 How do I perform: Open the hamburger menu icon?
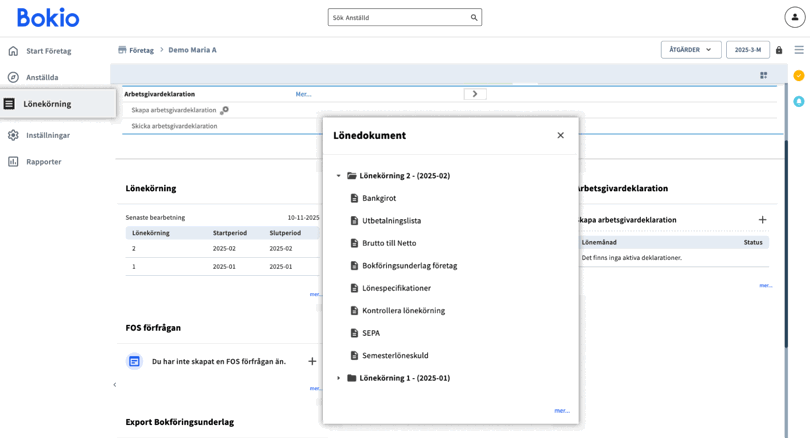(799, 50)
